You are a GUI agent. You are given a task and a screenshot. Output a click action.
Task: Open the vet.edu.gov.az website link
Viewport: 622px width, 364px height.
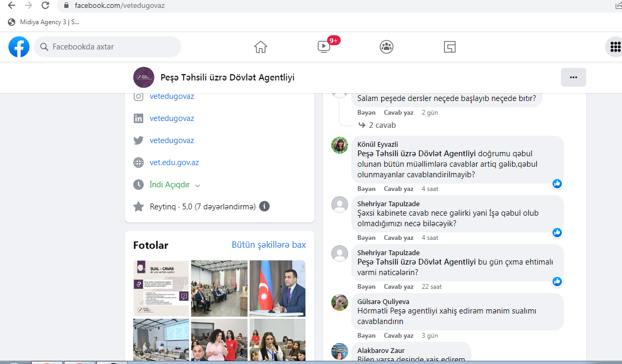pyautogui.click(x=174, y=163)
